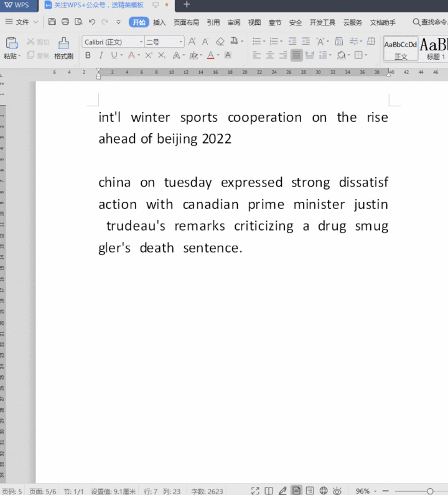Center align text
Image resolution: width=448 pixels, height=495 pixels.
270,55
